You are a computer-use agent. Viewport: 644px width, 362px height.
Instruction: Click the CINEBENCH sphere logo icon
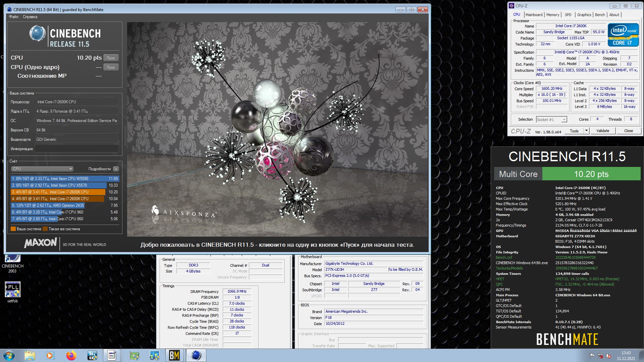pos(37,34)
